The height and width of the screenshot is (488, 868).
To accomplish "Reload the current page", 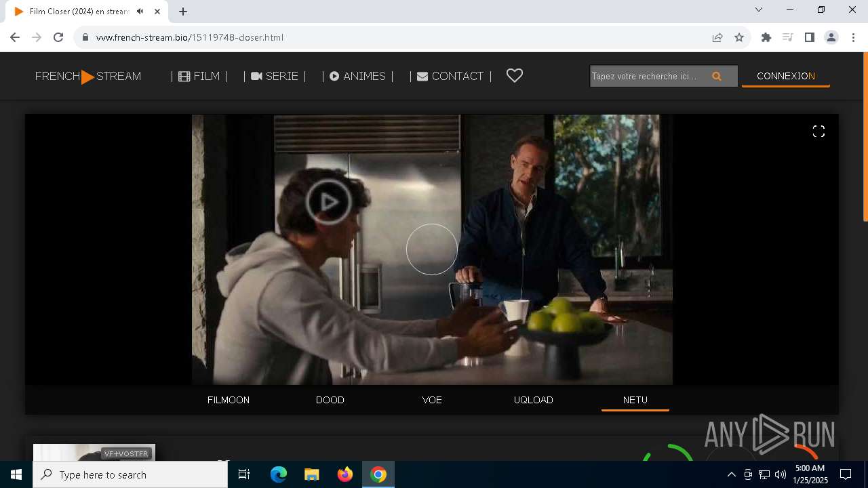I will pyautogui.click(x=58, y=37).
